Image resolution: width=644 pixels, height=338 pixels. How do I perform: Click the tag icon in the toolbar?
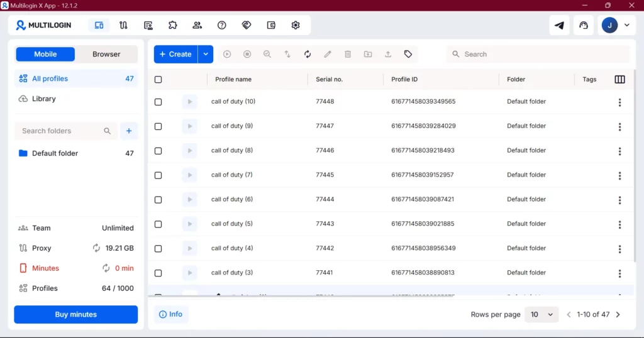[408, 54]
